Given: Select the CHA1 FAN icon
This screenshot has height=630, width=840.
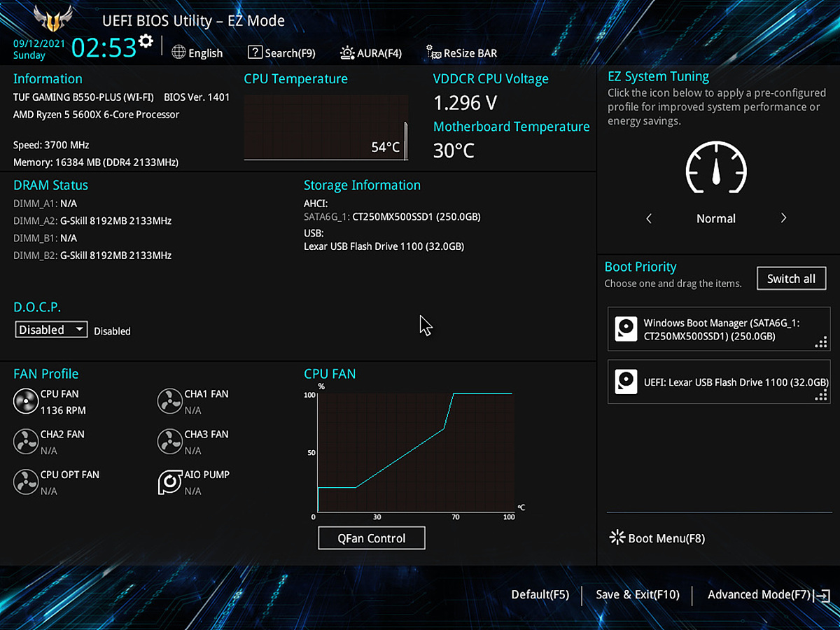Looking at the screenshot, I should (x=169, y=401).
